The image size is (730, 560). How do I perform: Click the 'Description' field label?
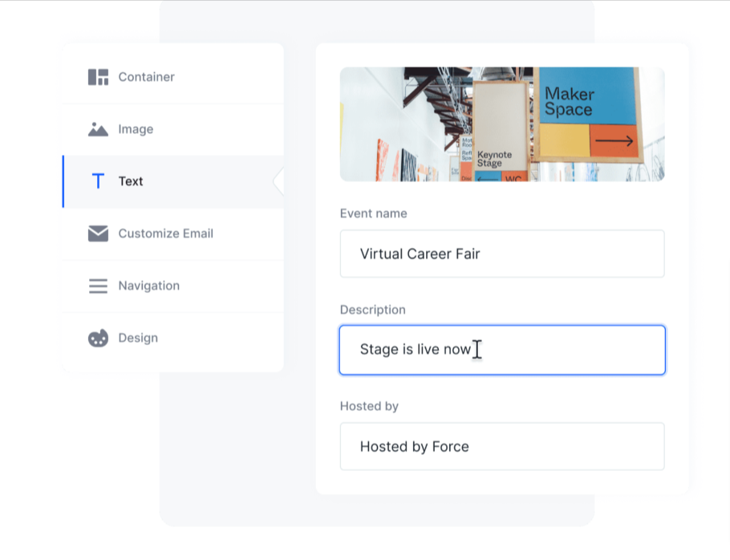coord(372,310)
